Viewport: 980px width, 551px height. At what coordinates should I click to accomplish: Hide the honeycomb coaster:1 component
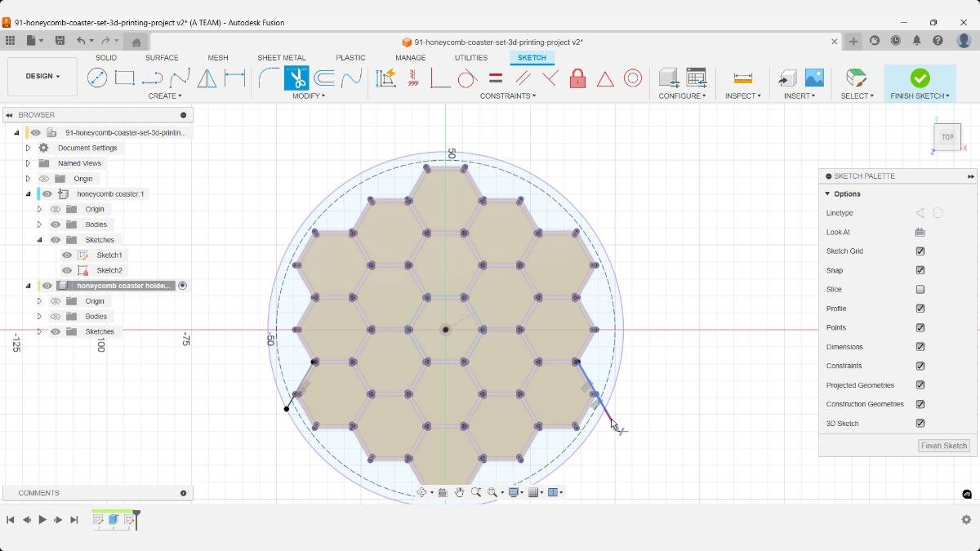[x=47, y=193]
